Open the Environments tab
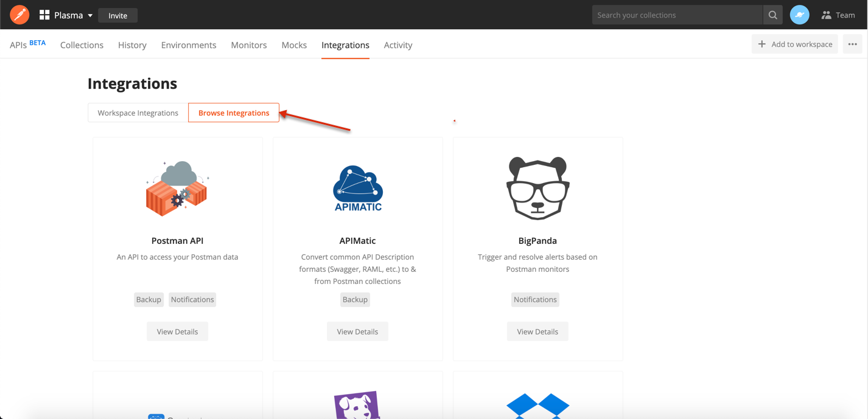This screenshot has height=419, width=868. point(189,45)
